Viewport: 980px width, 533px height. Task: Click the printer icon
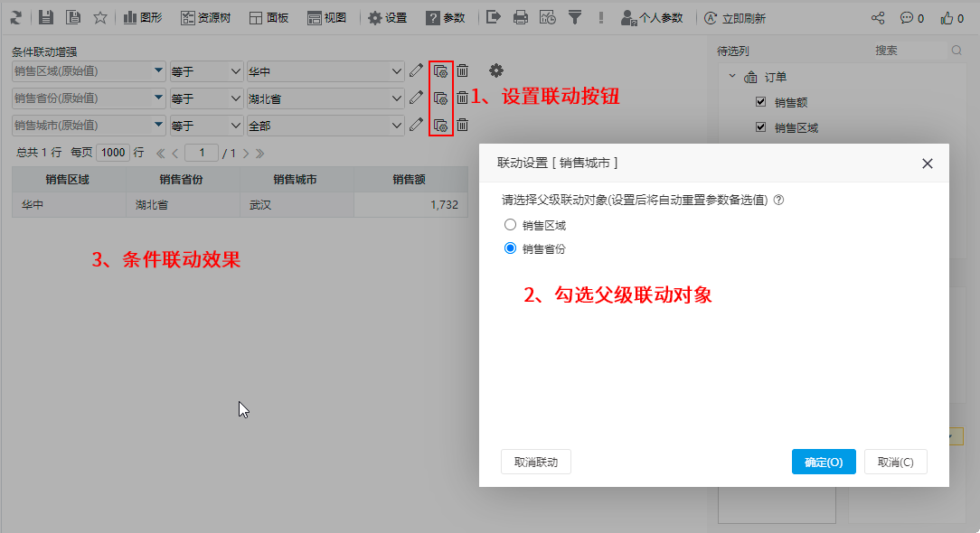click(520, 17)
